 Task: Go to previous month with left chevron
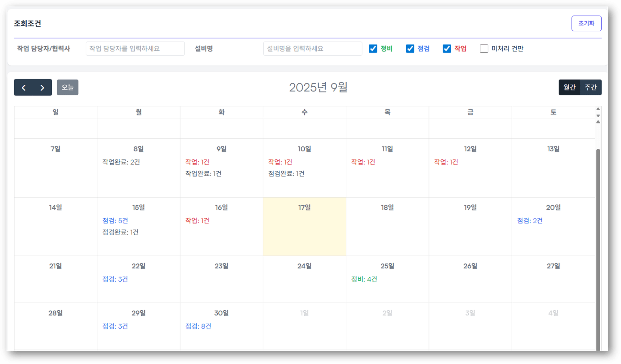point(24,88)
